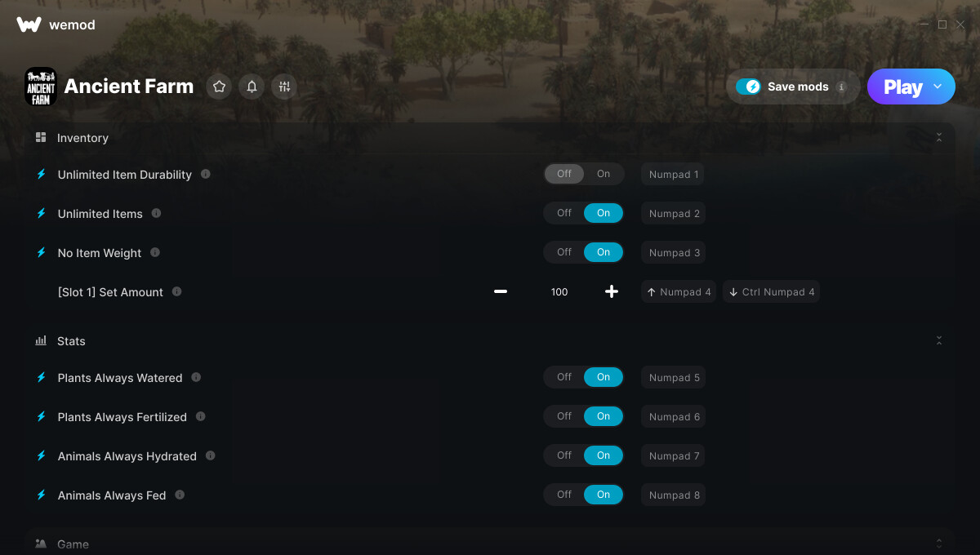Show info for Unlimited Item Durability
Screen dimensions: 980x555
(206, 174)
